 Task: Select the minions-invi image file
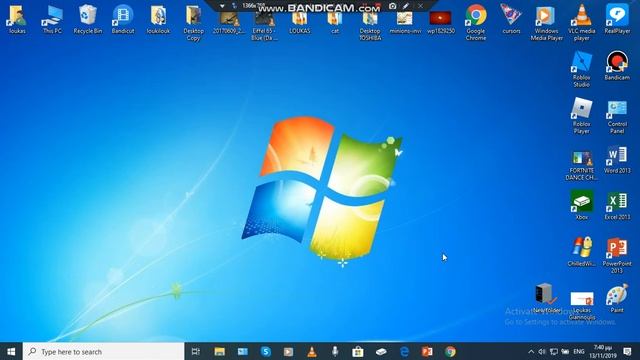(x=405, y=22)
